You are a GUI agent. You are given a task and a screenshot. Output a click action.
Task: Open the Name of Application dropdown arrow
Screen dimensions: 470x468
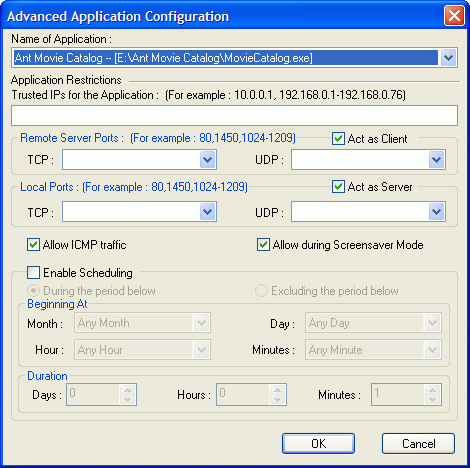448,58
